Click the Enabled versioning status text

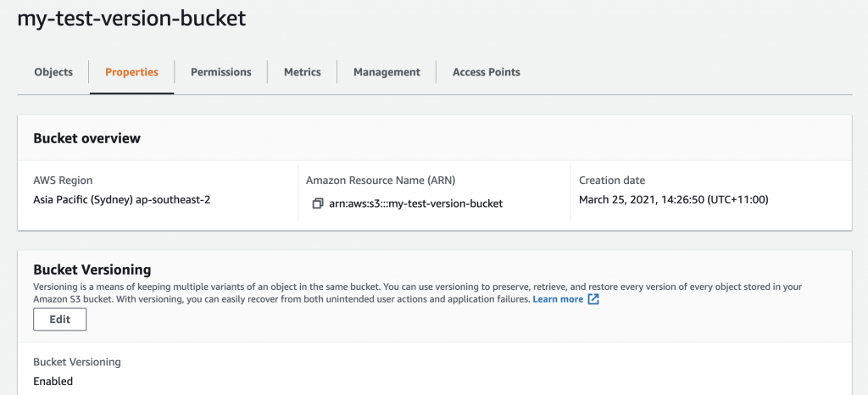[x=53, y=381]
